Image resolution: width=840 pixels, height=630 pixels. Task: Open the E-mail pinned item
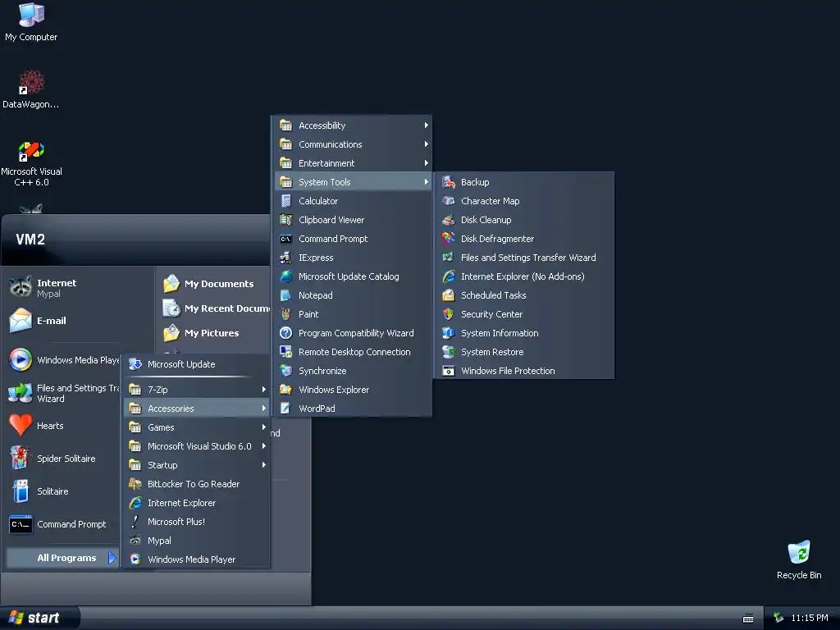point(80,321)
